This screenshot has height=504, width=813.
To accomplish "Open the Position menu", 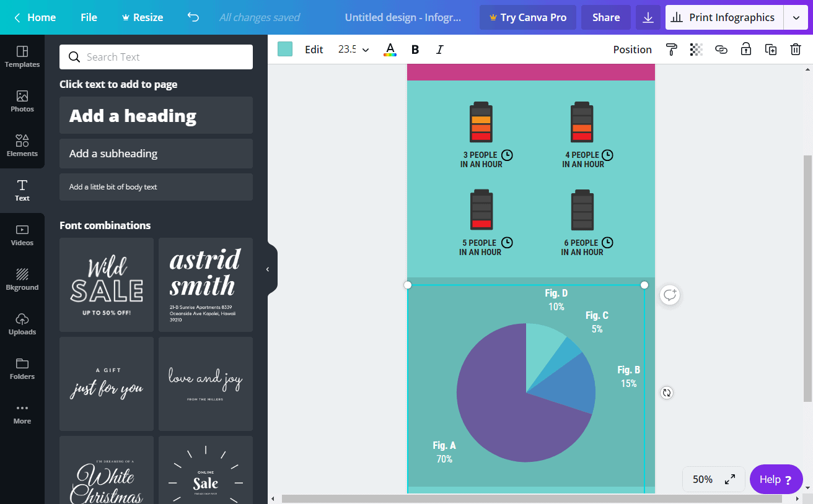I will click(633, 50).
